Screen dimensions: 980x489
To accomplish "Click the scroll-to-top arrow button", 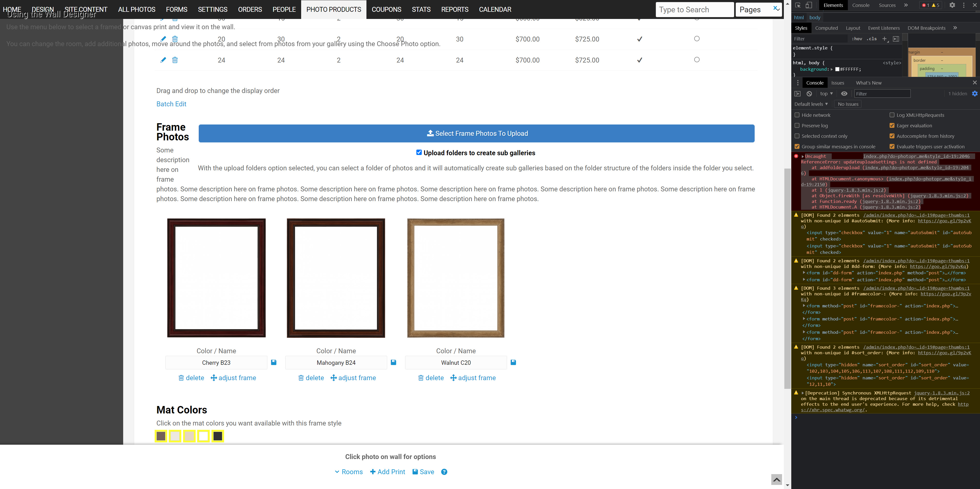I will click(776, 480).
